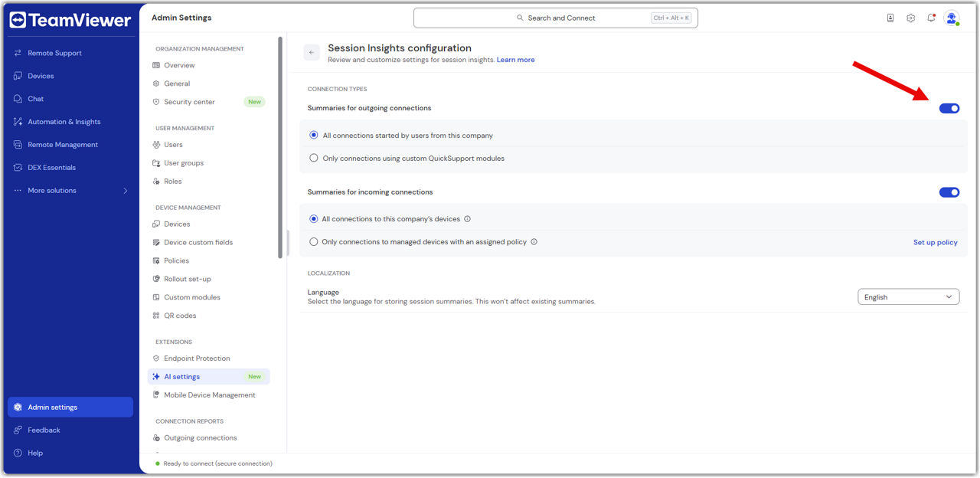Image resolution: width=980 pixels, height=478 pixels.
Task: Click Ready to connect status text
Action: (217, 463)
